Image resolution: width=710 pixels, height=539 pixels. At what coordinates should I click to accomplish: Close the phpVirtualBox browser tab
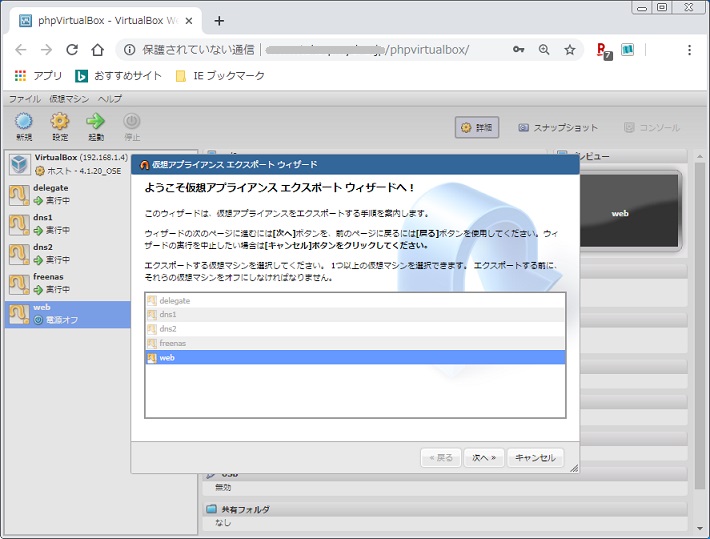pyautogui.click(x=189, y=21)
